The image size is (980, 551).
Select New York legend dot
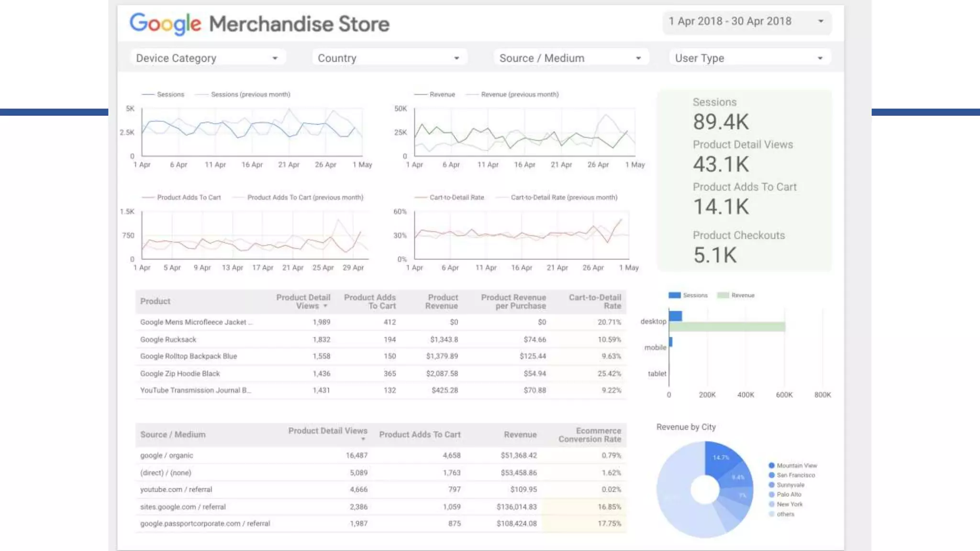(771, 504)
